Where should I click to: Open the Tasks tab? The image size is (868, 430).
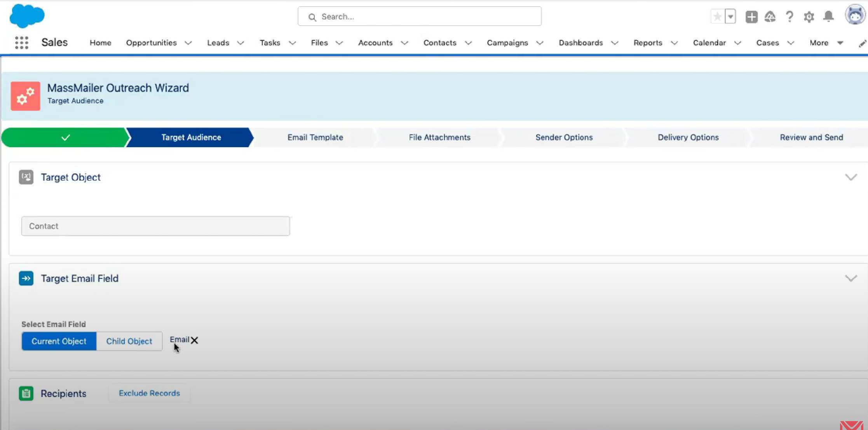click(270, 43)
